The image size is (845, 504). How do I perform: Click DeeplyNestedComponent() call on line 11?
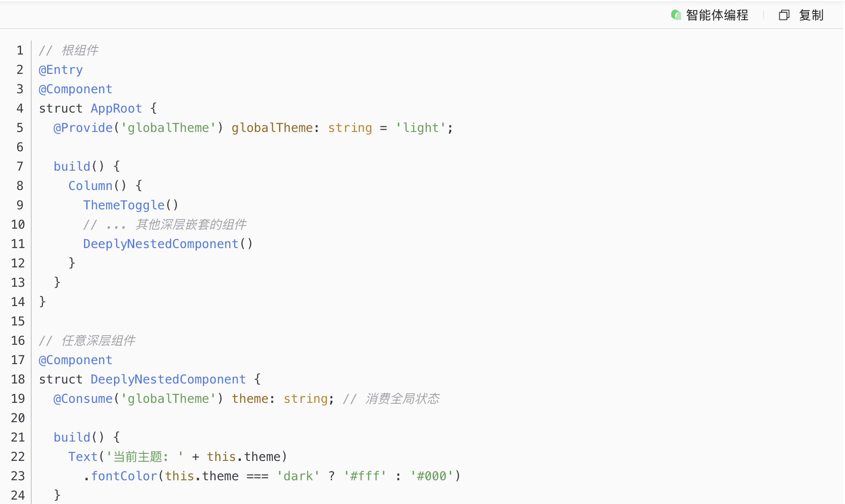coord(168,244)
